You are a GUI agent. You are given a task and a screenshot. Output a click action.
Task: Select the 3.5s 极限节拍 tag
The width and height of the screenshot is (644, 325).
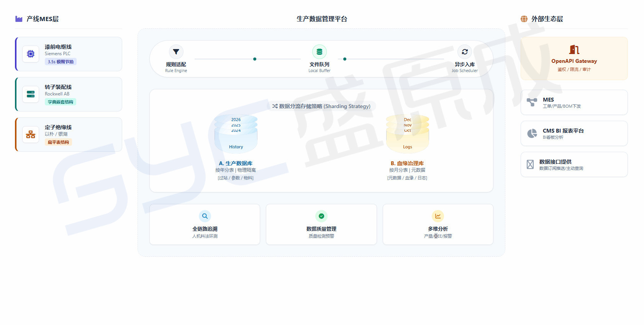[x=61, y=62]
